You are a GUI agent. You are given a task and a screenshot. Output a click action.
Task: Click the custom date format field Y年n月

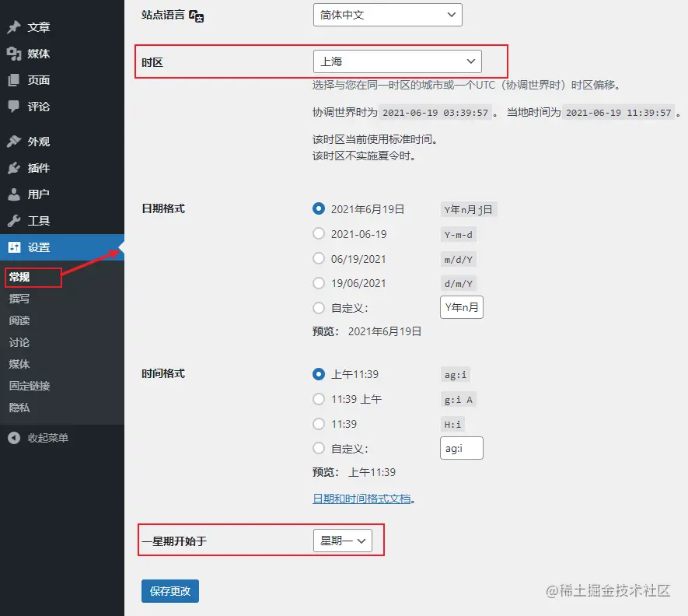click(461, 307)
